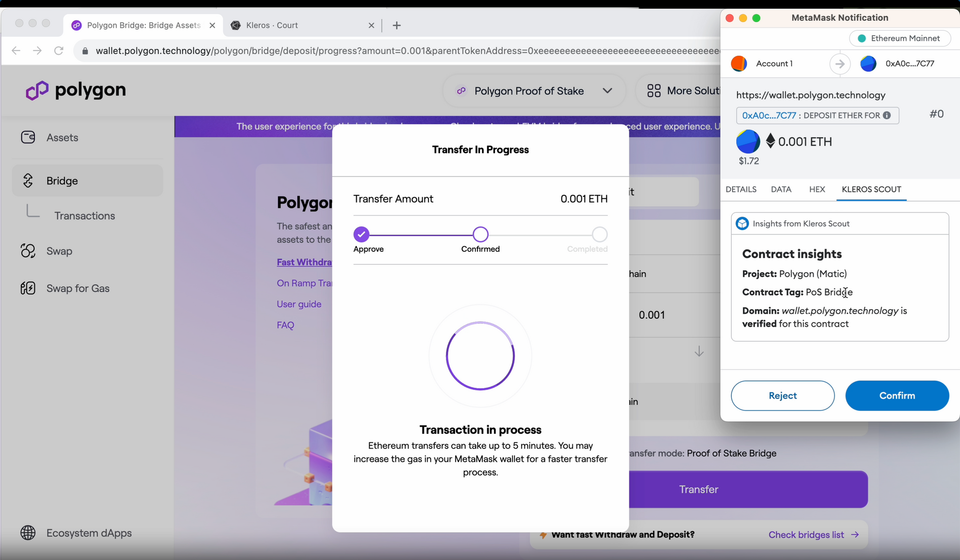960x560 pixels.
Task: Click the More Solutions grid icon
Action: [x=654, y=91]
